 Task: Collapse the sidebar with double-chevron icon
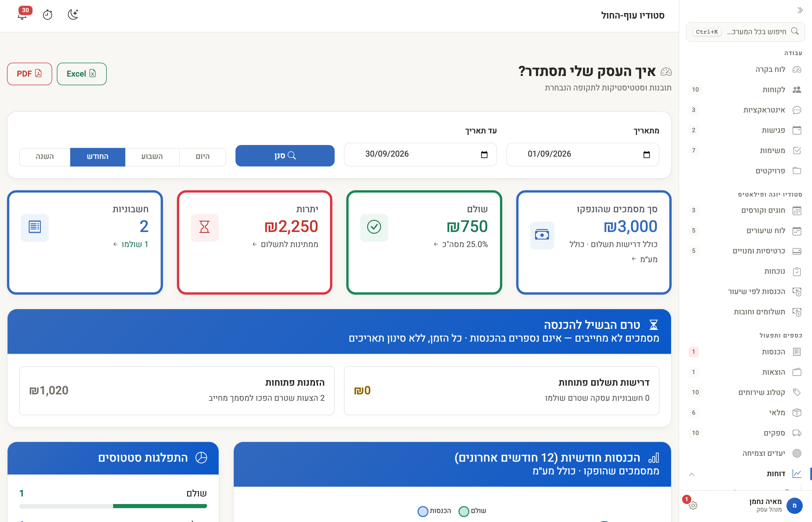(800, 10)
